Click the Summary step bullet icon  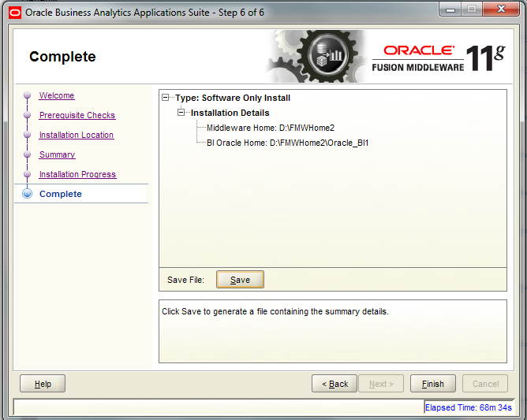28,154
